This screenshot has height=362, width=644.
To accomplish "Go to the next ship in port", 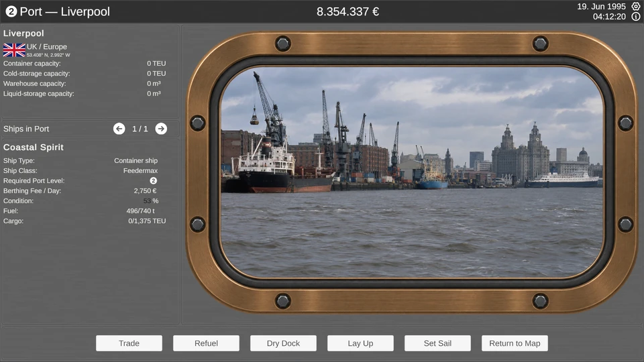I will 161,129.
